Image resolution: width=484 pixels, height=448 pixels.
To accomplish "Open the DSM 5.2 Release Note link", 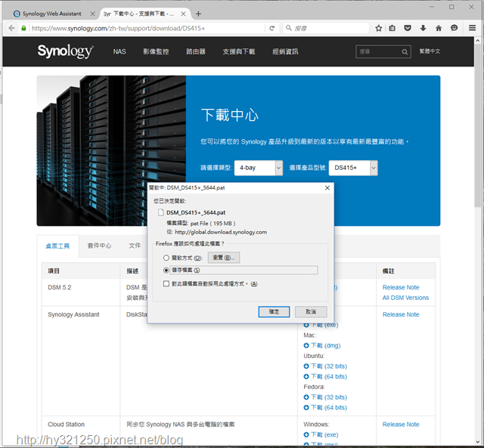I will point(401,287).
